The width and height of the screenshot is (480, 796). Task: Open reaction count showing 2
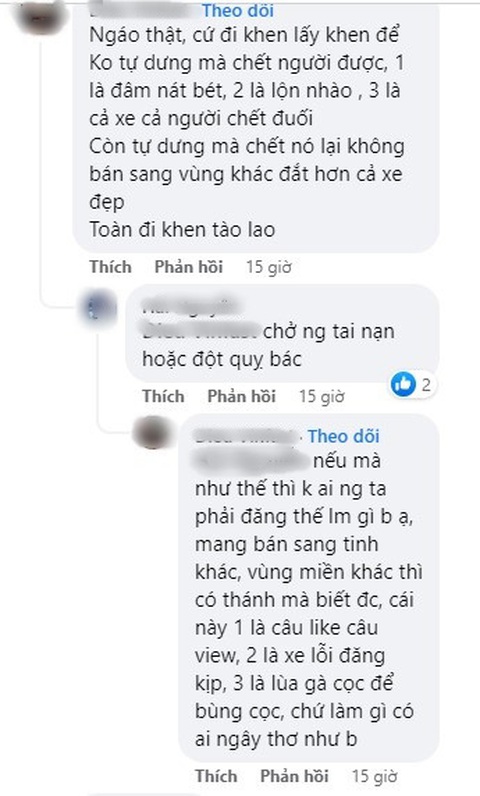coord(426,385)
